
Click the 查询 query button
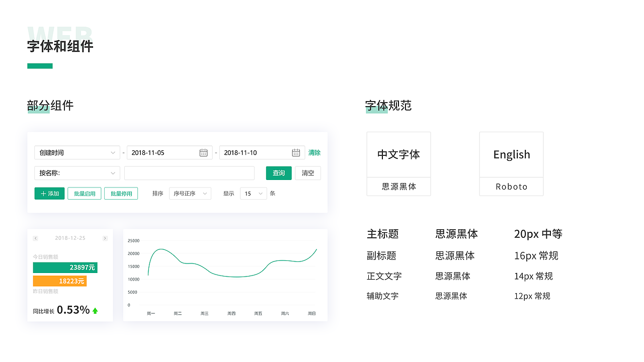[279, 172]
